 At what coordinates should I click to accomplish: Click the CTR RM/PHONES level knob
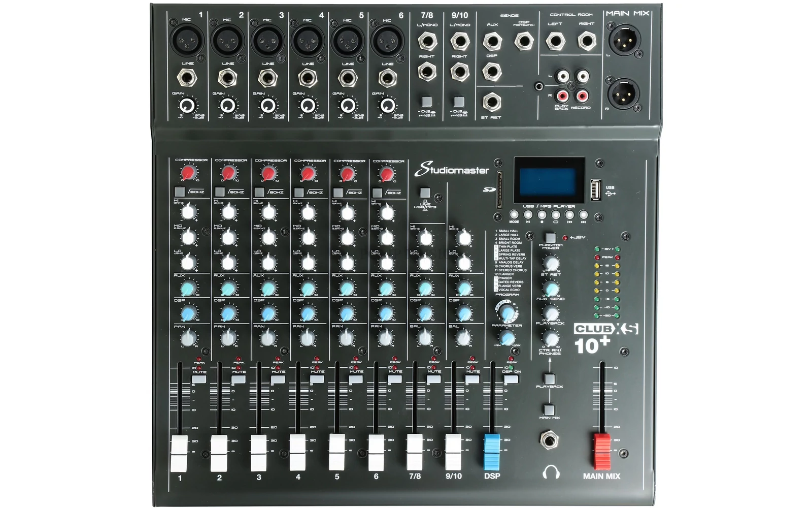[551, 338]
